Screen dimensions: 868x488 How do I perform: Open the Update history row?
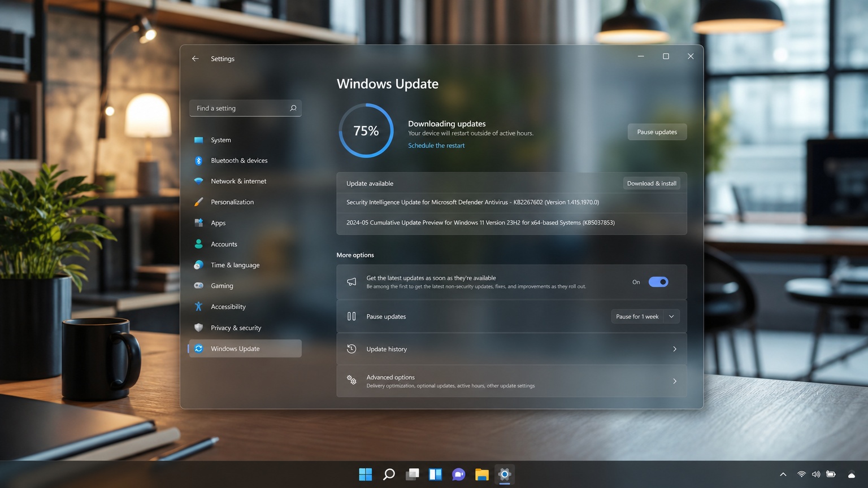512,349
